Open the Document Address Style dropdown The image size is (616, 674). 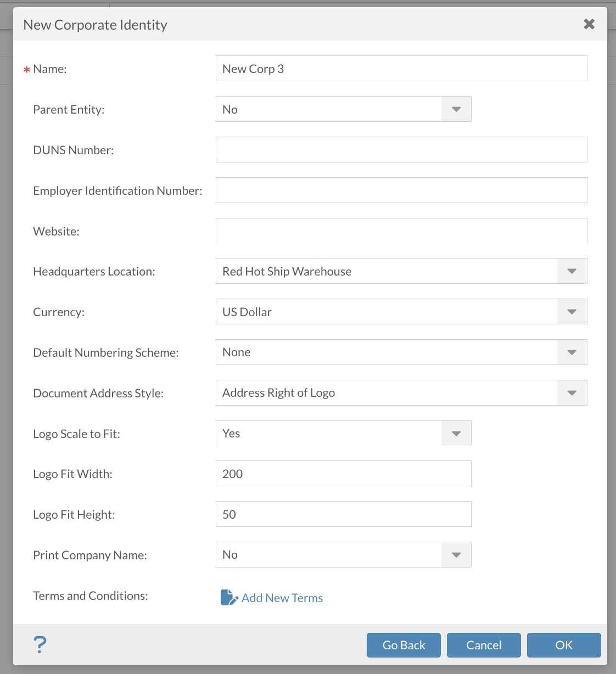click(572, 393)
